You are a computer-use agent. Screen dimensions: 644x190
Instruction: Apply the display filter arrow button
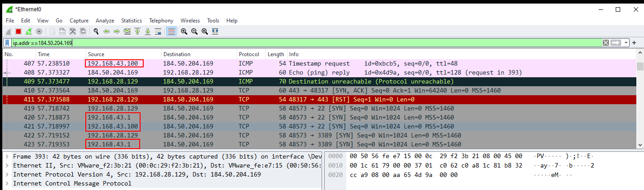[x=616, y=43]
